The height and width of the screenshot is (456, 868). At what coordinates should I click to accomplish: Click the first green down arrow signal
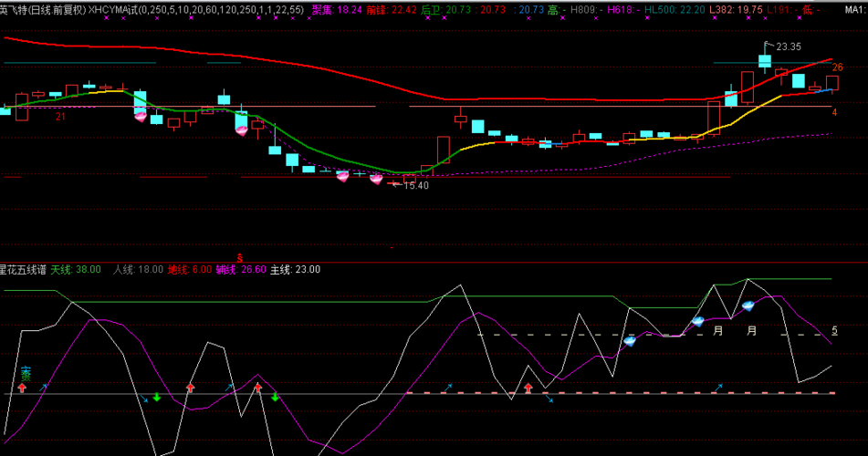[x=157, y=397]
